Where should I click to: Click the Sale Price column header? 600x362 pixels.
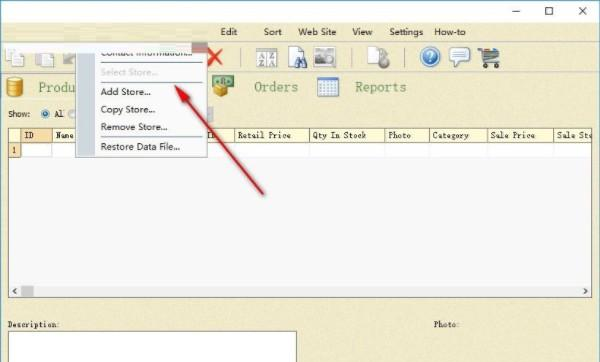coord(520,135)
